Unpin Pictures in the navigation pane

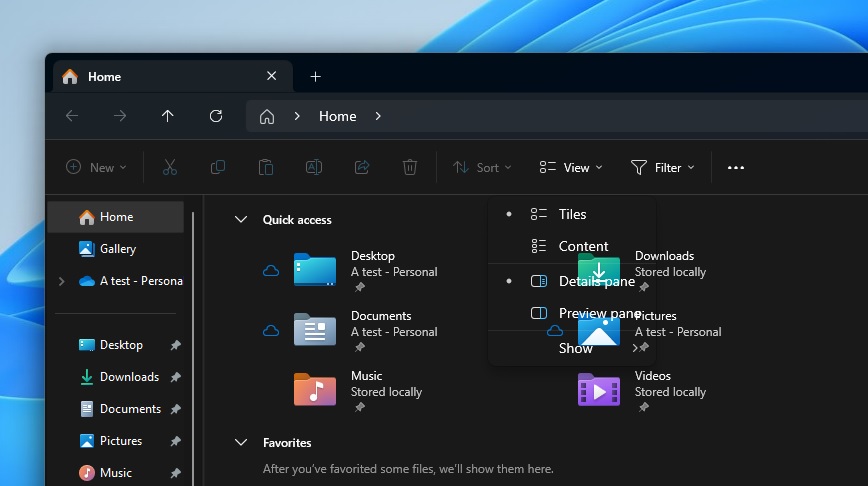(175, 441)
